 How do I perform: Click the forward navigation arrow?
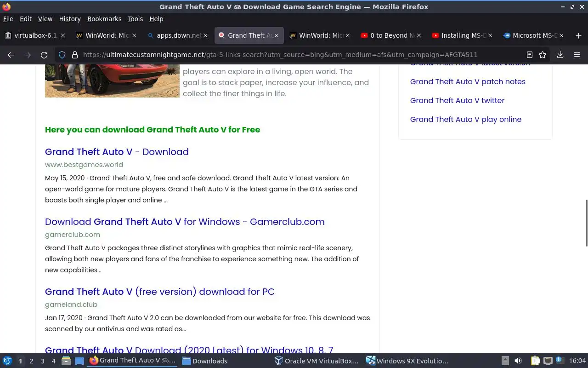[28, 55]
